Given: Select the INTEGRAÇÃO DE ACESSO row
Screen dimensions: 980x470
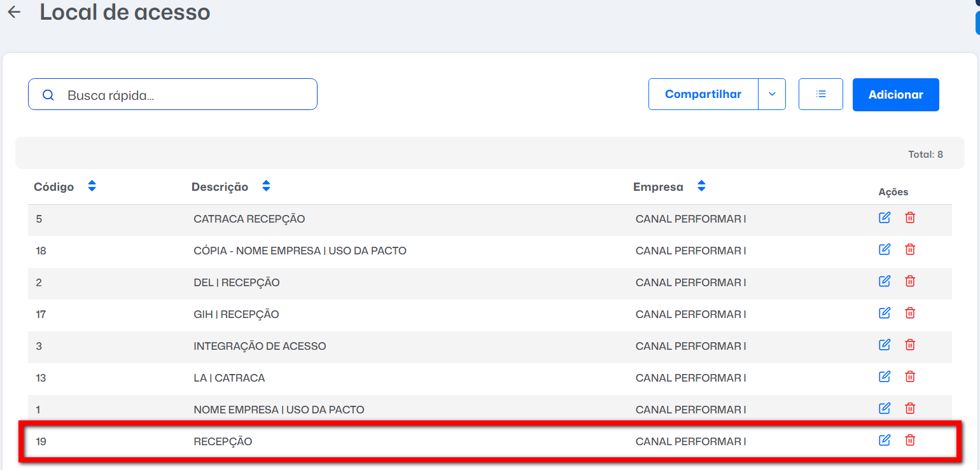Looking at the screenshot, I should pyautogui.click(x=490, y=347).
